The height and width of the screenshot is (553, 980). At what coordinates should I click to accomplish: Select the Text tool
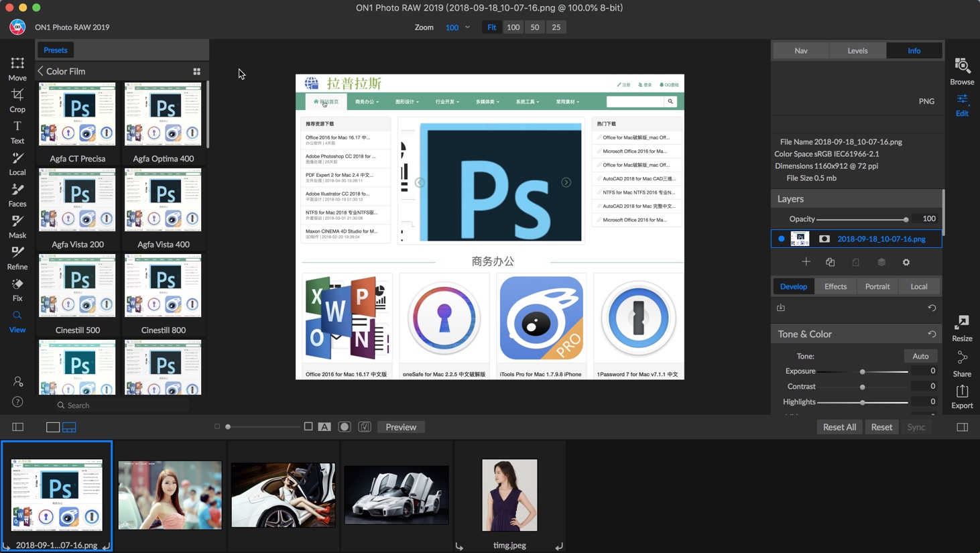click(17, 132)
